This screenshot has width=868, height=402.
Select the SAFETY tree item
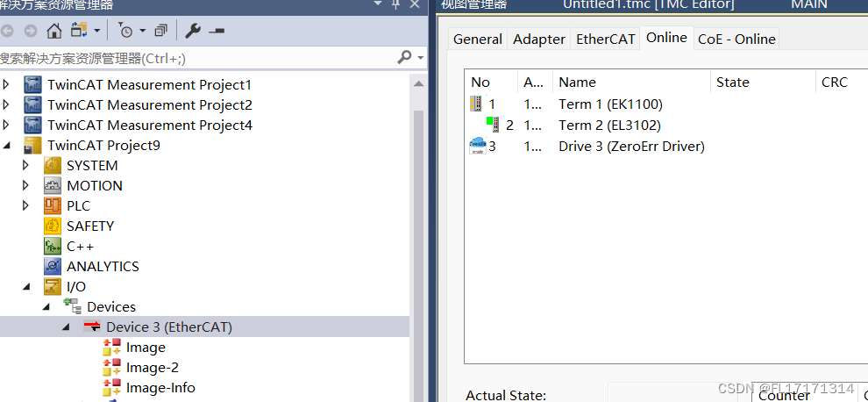coord(90,226)
